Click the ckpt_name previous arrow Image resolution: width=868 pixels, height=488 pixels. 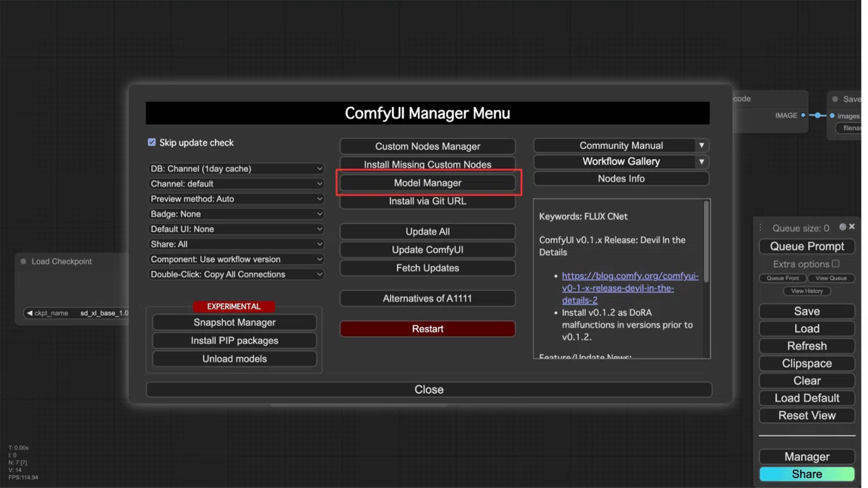tap(30, 313)
